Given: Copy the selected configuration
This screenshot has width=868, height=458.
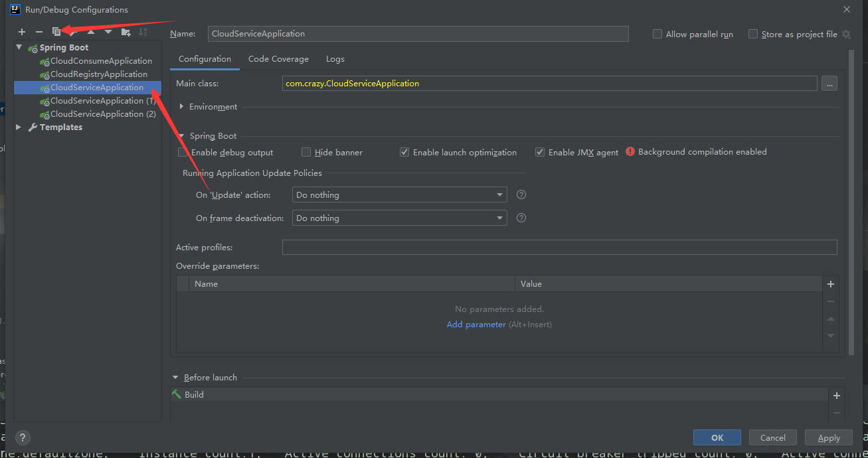Looking at the screenshot, I should click(x=56, y=32).
